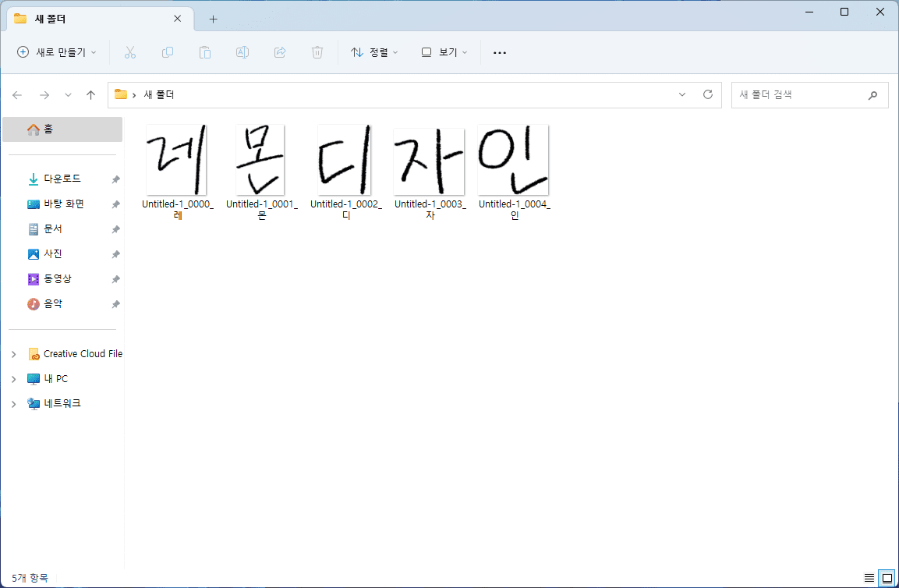Switch to large thumbnails view in status bar
The width and height of the screenshot is (899, 588).
(886, 578)
